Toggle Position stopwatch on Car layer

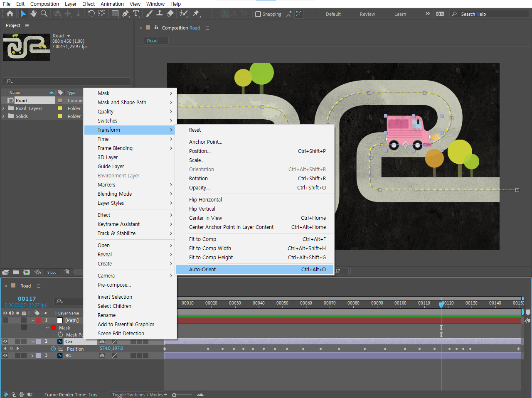click(53, 349)
